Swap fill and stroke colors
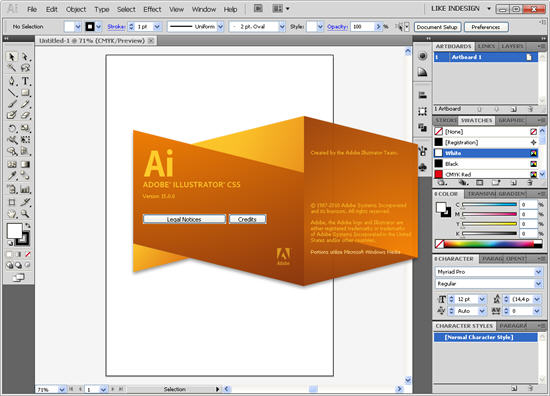 (27, 226)
